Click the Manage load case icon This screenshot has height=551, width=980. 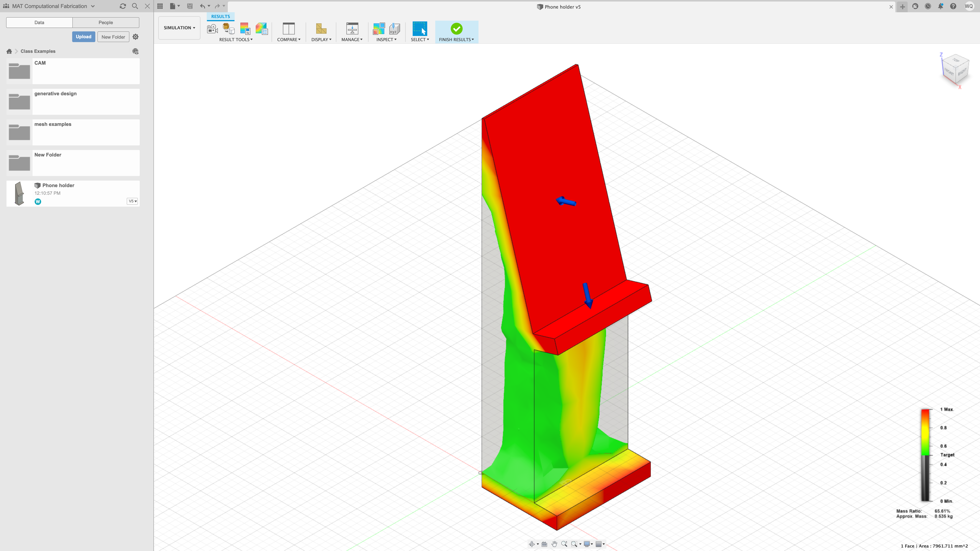pos(352,29)
